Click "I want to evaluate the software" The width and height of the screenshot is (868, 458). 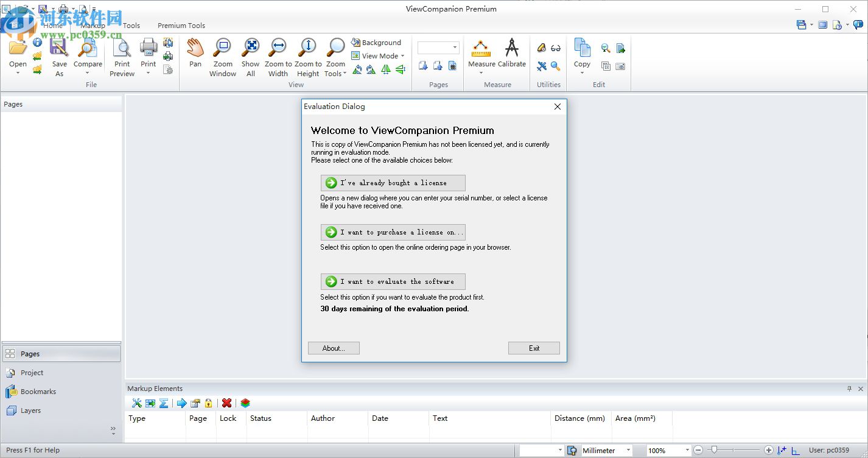pos(393,281)
